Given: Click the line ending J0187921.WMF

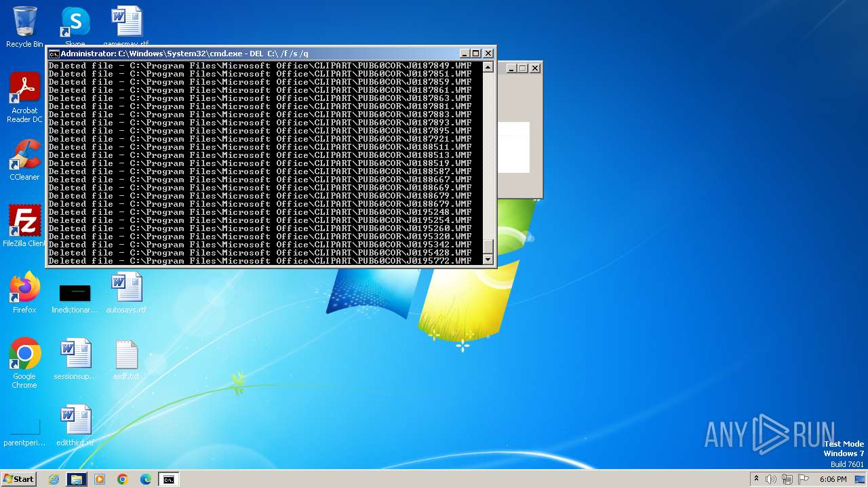Looking at the screenshot, I should tap(260, 139).
